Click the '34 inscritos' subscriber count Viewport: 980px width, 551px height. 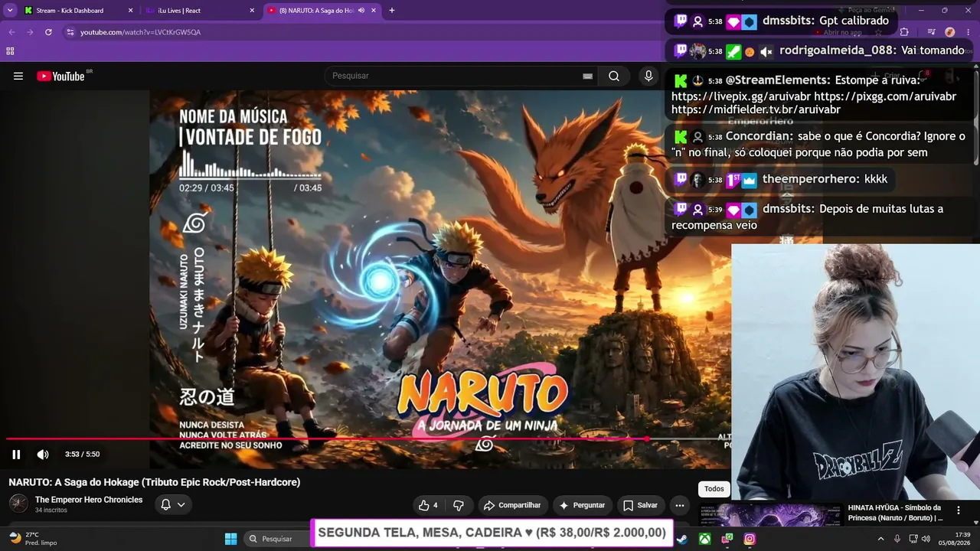pyautogui.click(x=51, y=510)
